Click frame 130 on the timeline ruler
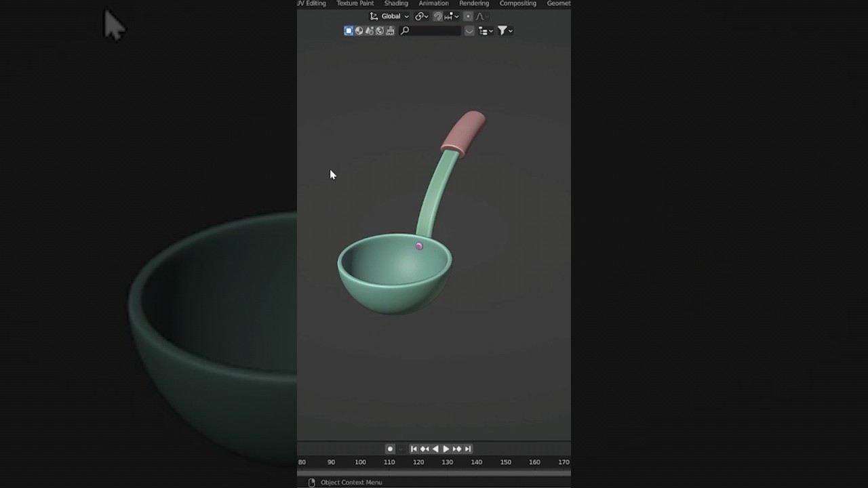 tap(448, 462)
